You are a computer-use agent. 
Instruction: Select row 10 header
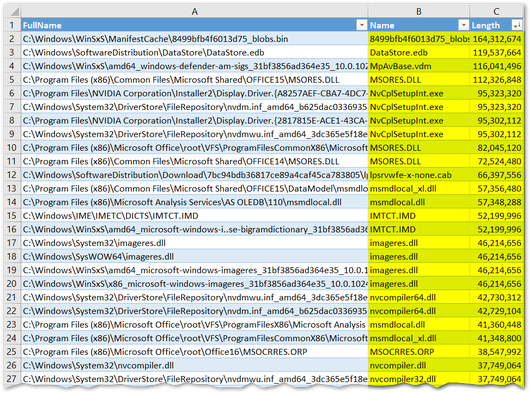point(12,148)
